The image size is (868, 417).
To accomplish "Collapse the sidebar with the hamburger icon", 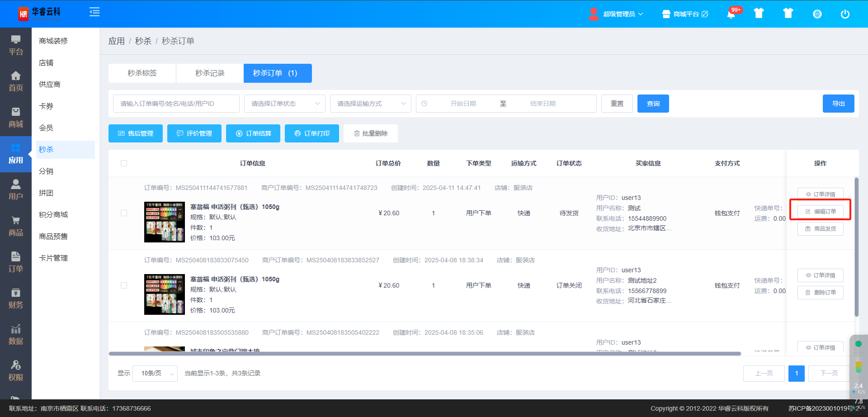I will 94,12.
